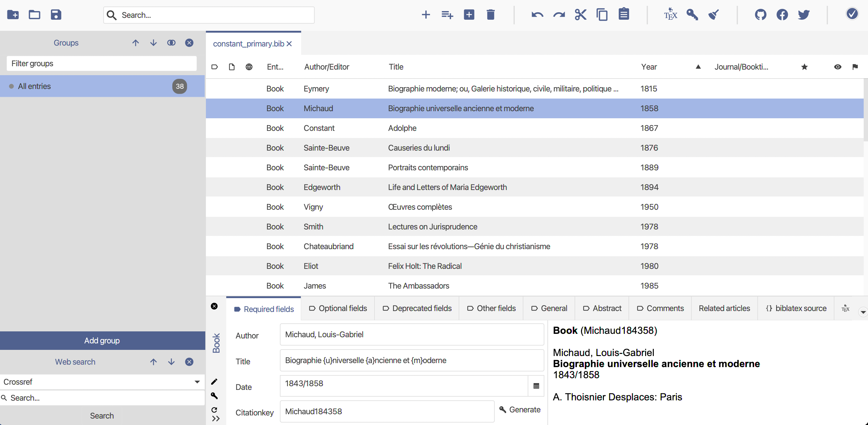Switch to Optional fields tab
868x425 pixels.
338,309
